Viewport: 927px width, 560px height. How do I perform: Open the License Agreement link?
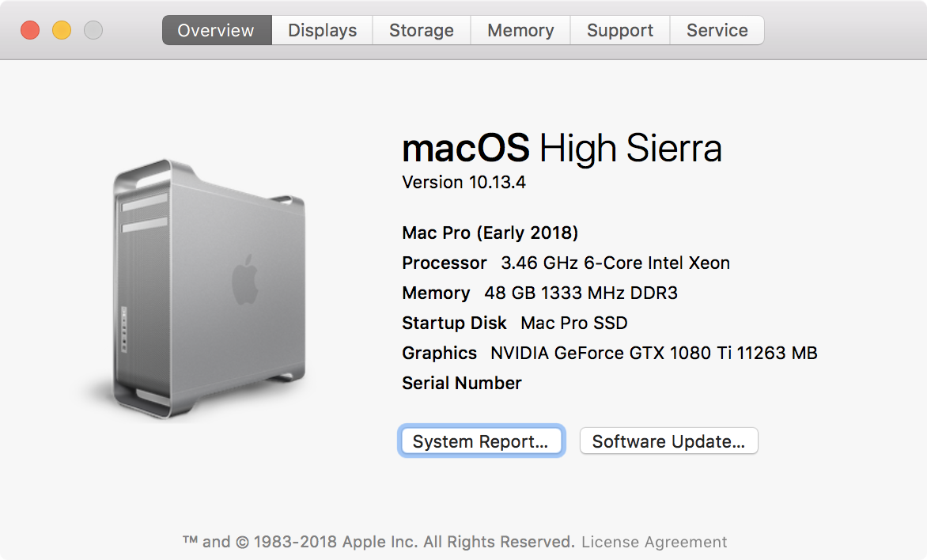coord(654,543)
